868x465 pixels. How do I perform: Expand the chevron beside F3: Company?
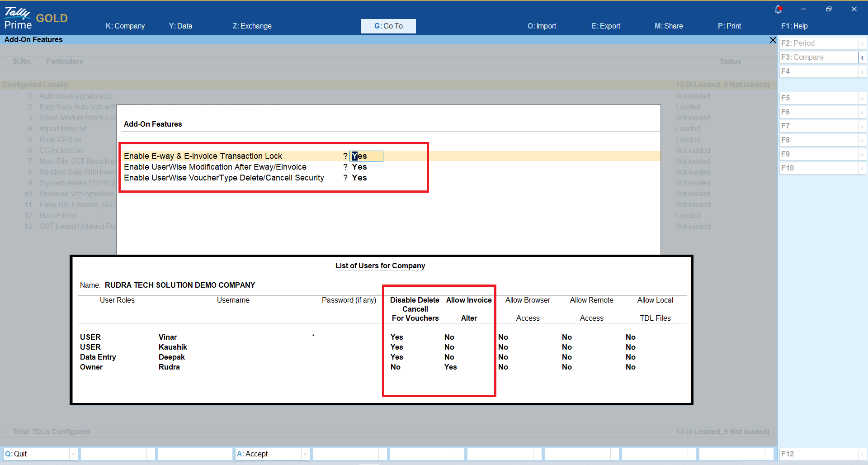(862, 57)
